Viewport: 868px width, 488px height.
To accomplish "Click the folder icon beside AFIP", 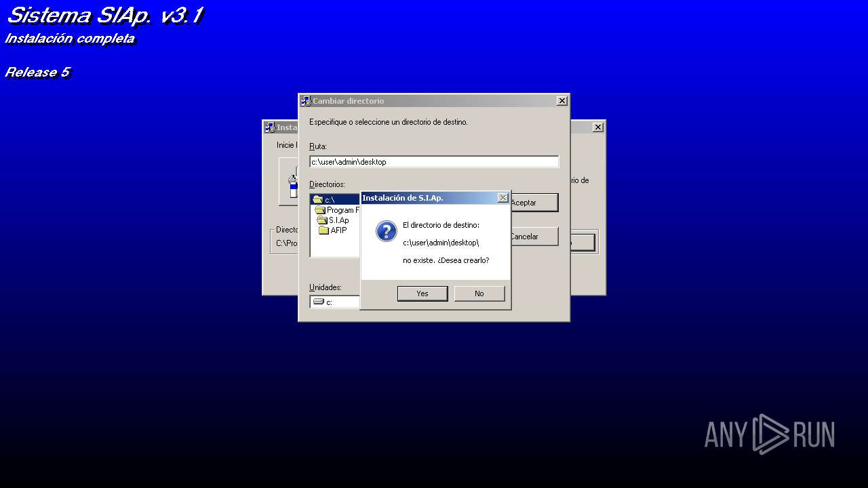I will 323,230.
